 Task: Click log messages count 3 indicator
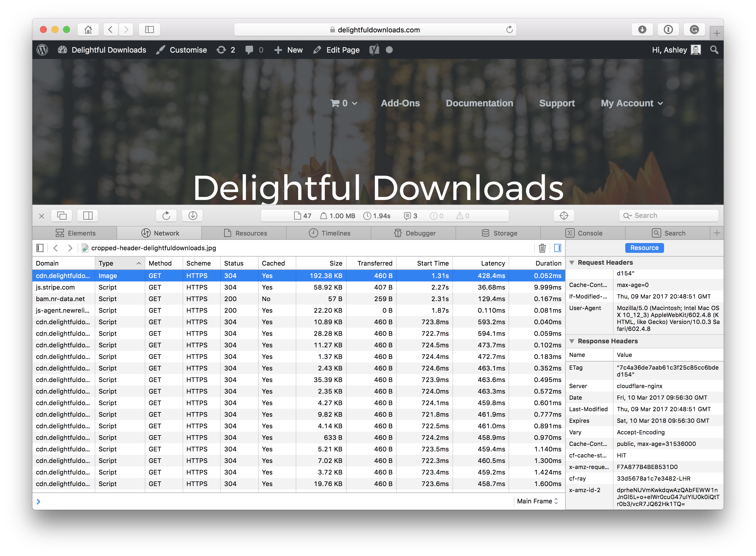410,216
